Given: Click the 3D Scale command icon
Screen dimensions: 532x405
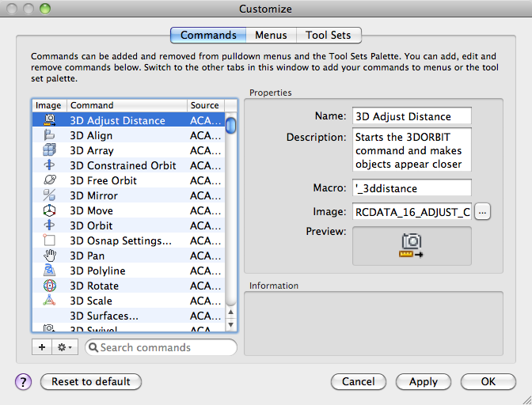Looking at the screenshot, I should (48, 301).
